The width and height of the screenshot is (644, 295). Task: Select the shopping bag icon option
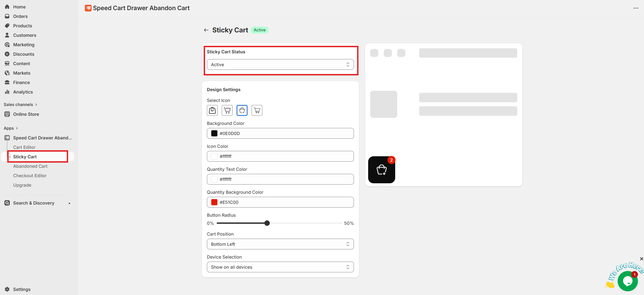coord(212,110)
